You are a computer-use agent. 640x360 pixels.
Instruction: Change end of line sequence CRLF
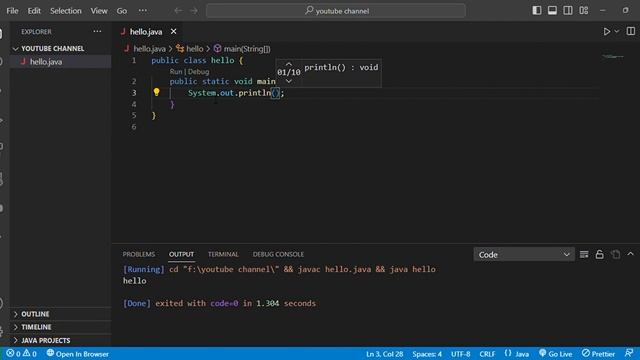487,354
